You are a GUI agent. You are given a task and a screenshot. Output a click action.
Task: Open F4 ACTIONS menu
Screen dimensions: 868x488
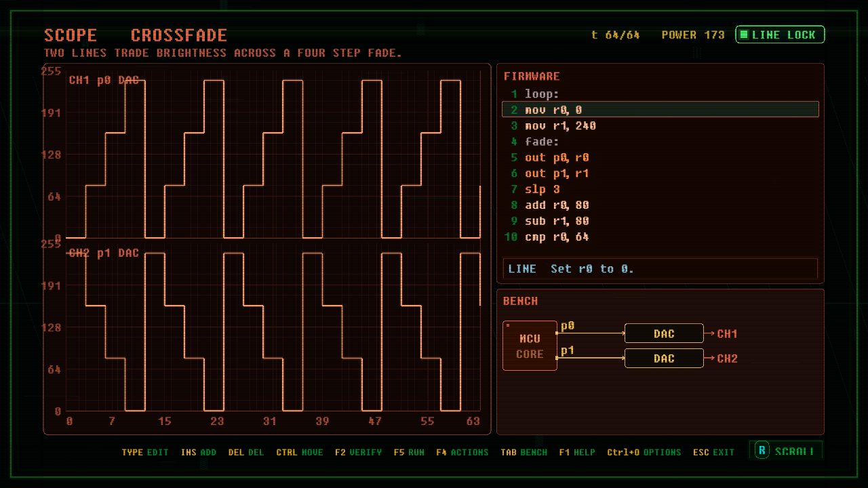point(462,452)
